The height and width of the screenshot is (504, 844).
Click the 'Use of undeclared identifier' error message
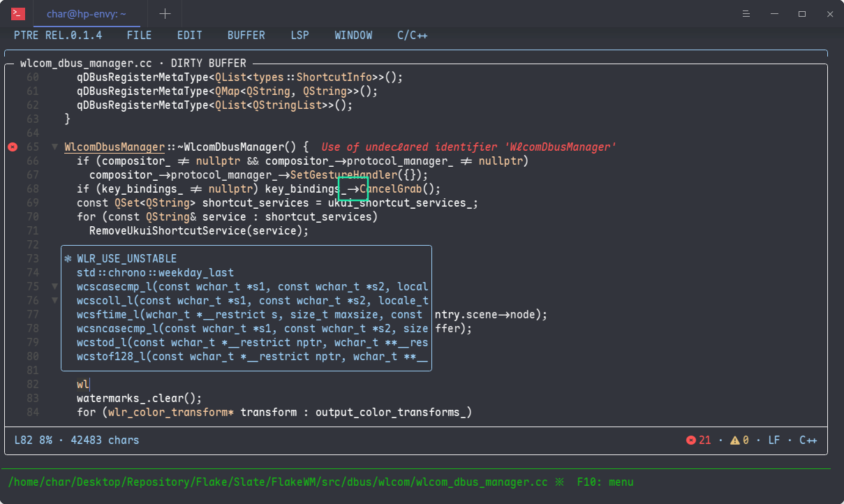pyautogui.click(x=468, y=147)
